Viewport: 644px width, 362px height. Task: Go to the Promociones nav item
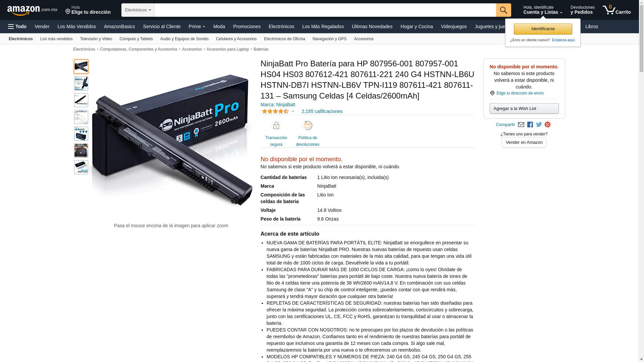tap(247, 26)
